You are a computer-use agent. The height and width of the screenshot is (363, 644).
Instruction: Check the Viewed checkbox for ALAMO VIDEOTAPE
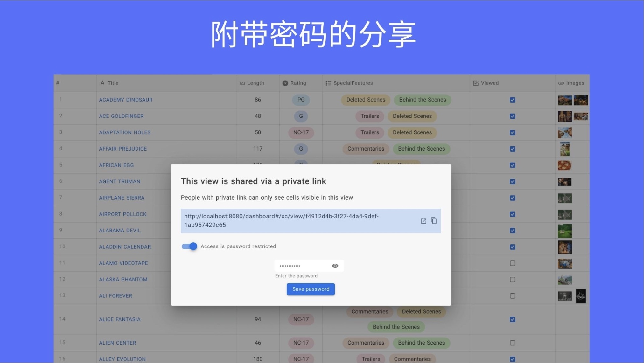click(512, 263)
